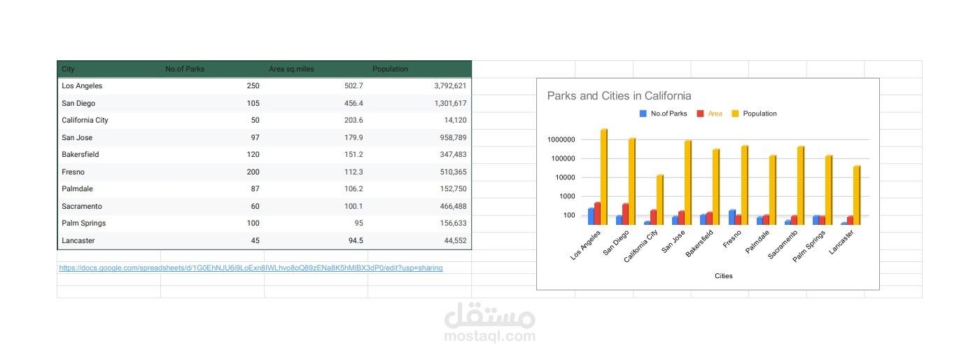The image size is (980, 351).
Task: Select population cell 3,792,621
Action: coord(450,85)
